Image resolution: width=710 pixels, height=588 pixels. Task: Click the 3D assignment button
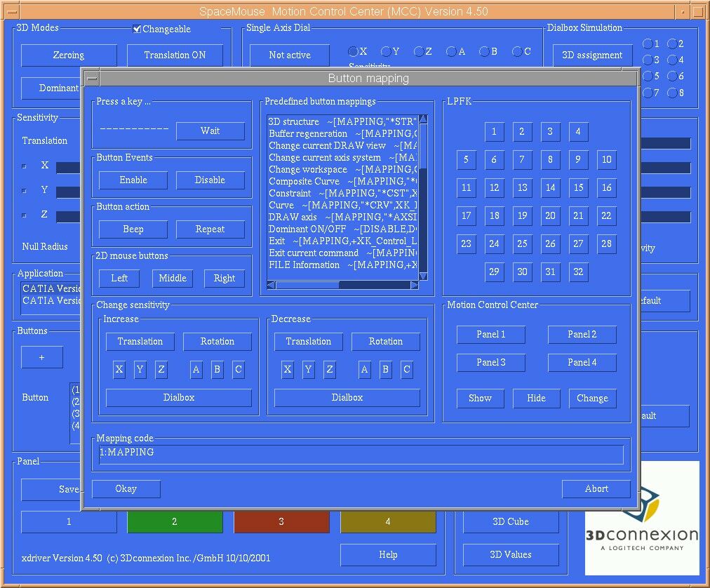[x=593, y=55]
